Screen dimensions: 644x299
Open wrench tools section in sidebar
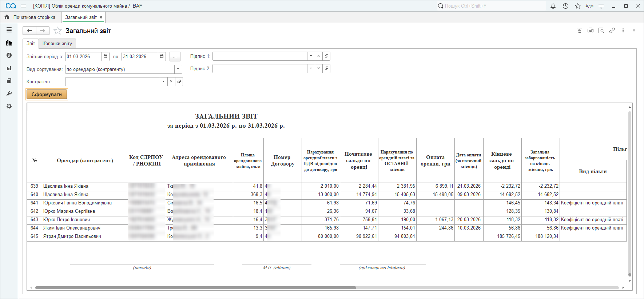[9, 93]
